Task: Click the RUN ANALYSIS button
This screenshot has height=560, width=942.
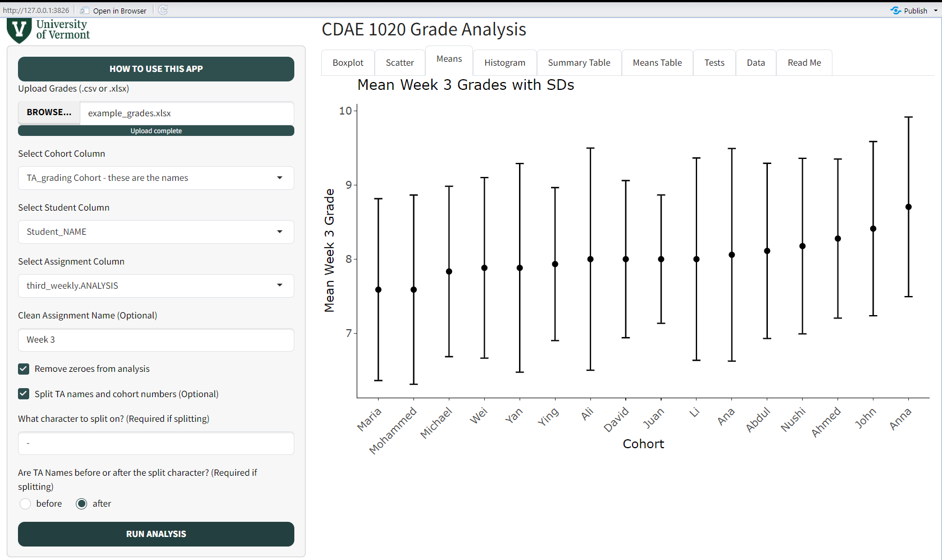Action: (156, 534)
